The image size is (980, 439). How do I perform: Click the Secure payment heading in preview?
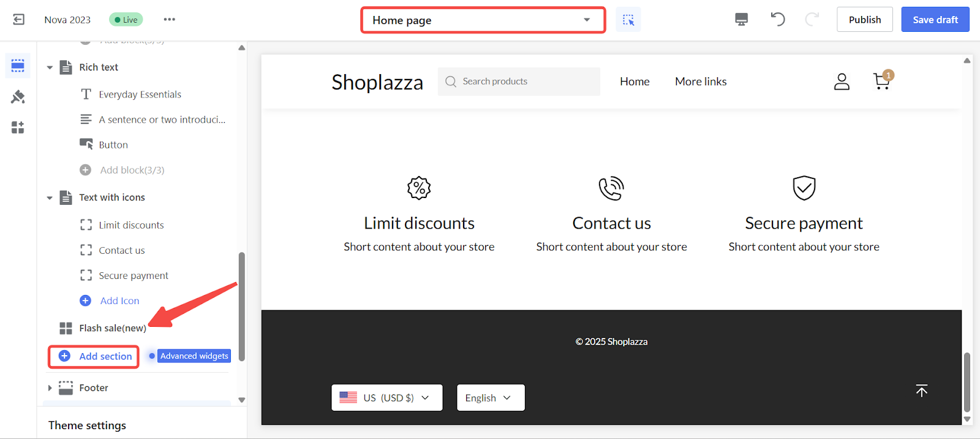[x=804, y=223]
